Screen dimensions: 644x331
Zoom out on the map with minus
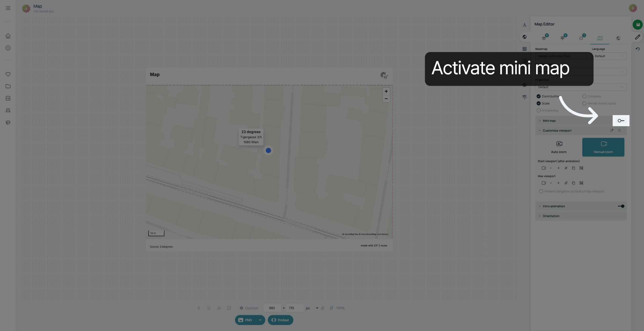tap(386, 99)
